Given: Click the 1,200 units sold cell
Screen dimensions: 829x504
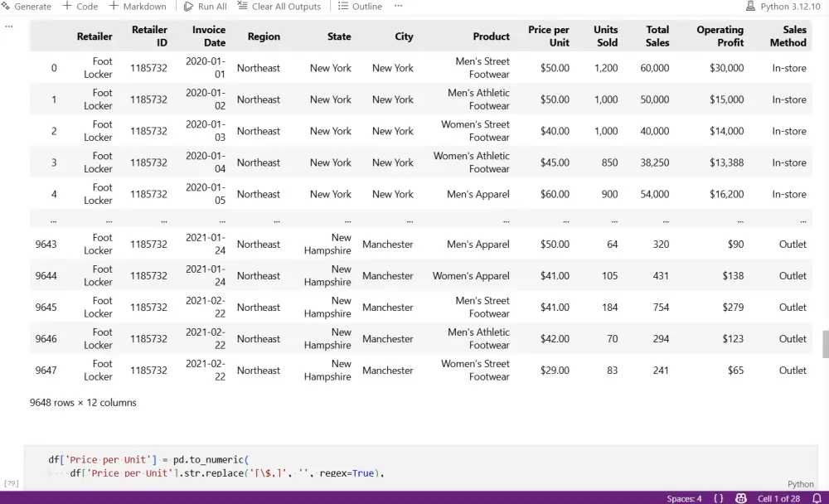Looking at the screenshot, I should click(606, 68).
